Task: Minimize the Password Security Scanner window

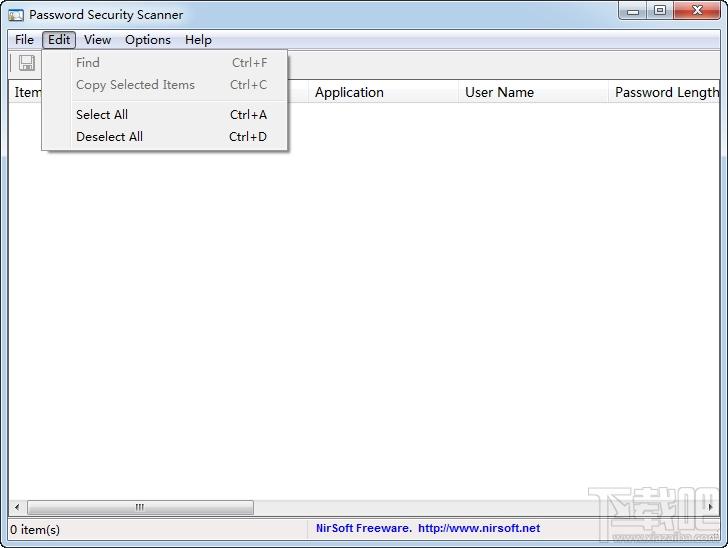Action: (x=633, y=11)
